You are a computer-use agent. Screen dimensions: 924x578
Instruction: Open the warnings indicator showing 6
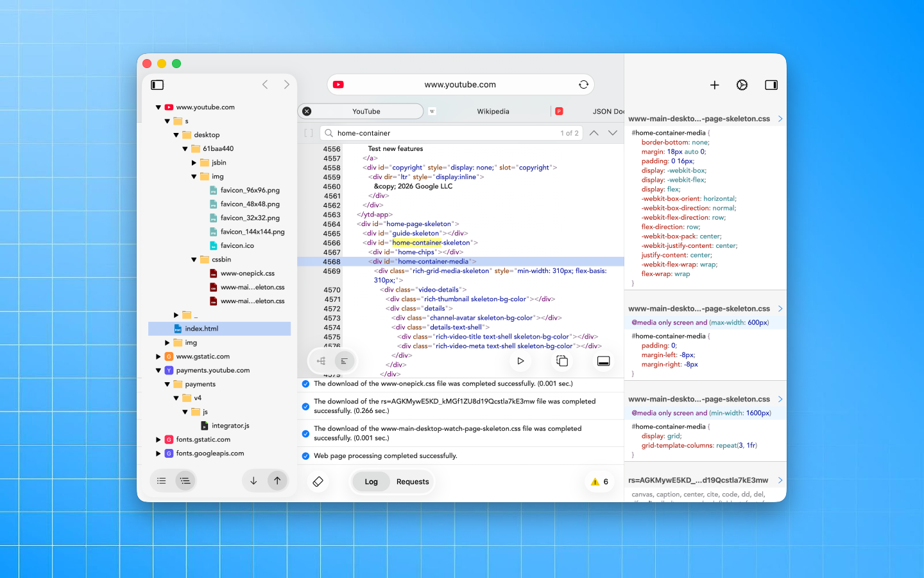pos(599,482)
